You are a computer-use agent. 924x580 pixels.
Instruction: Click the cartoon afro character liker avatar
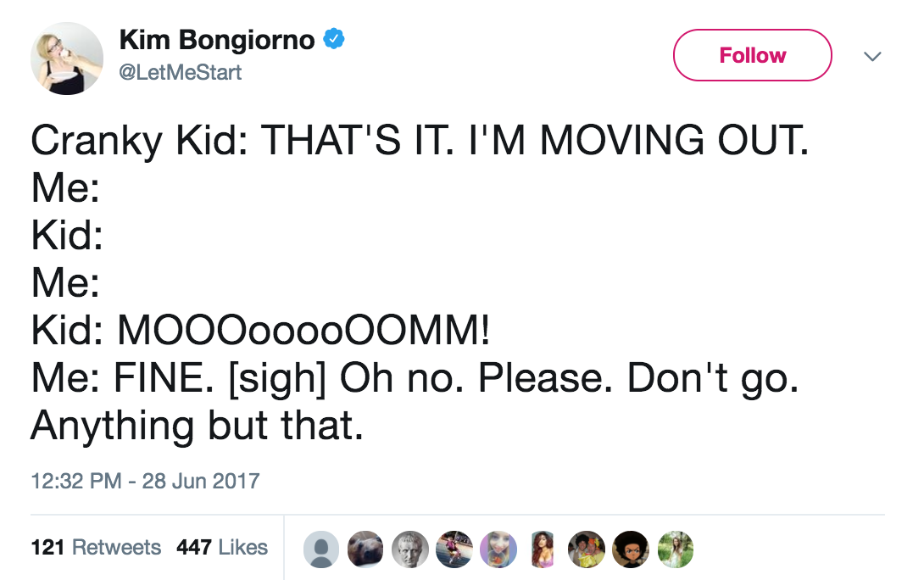point(631,549)
